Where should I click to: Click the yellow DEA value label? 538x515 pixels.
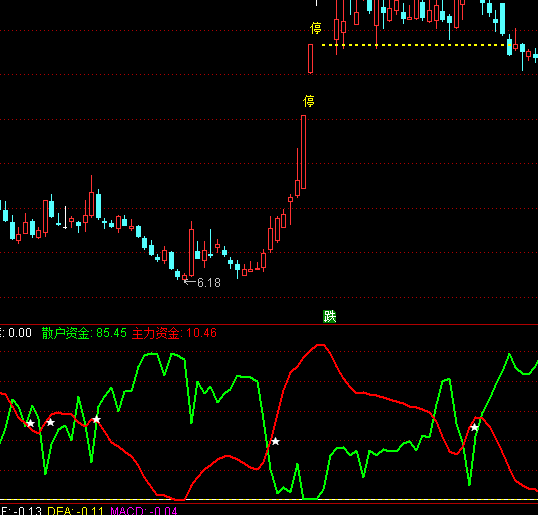click(x=75, y=511)
